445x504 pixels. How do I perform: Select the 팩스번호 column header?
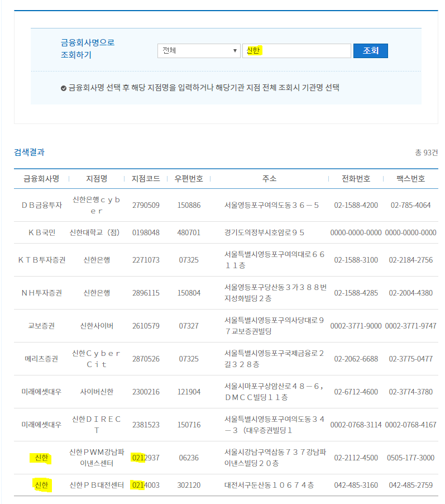(410, 179)
